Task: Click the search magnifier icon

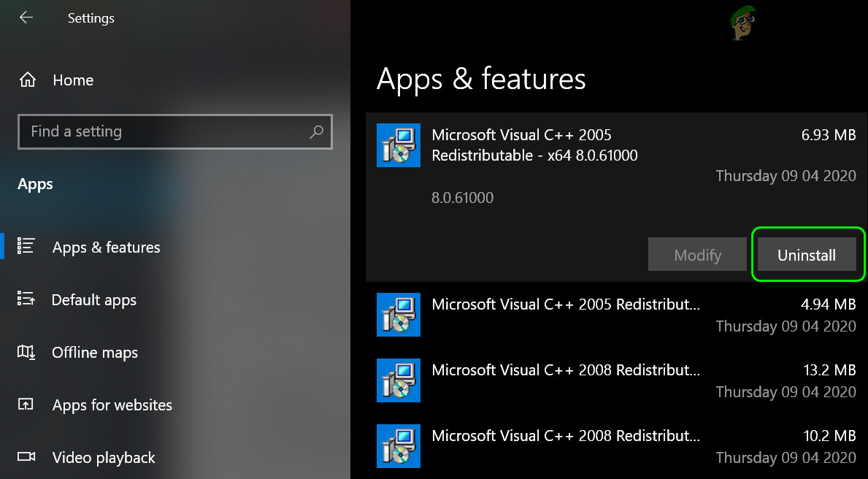Action: click(316, 131)
